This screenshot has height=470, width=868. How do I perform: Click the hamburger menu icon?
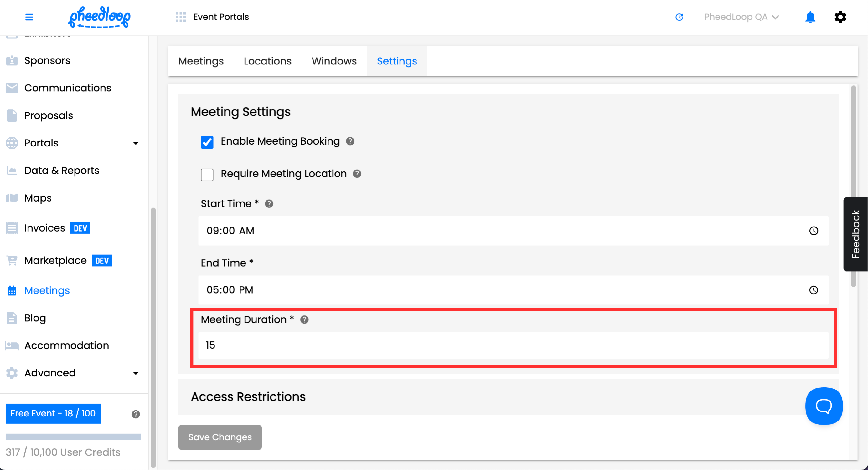tap(29, 17)
